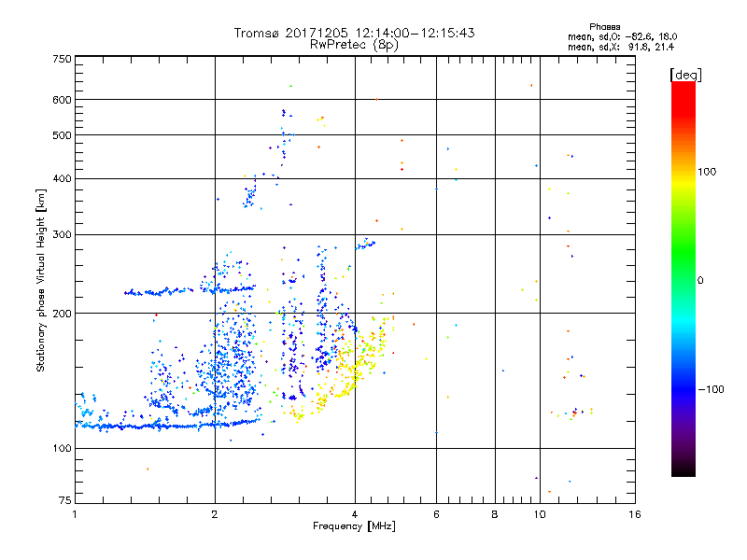
Task: Click the x-axis tick label "2"
Action: click(x=215, y=514)
